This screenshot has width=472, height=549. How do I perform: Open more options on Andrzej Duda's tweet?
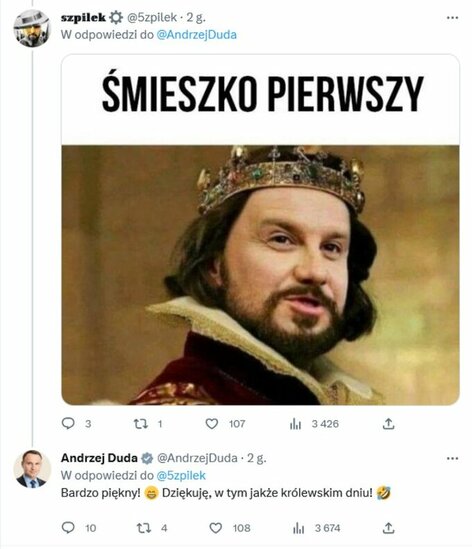(x=452, y=458)
